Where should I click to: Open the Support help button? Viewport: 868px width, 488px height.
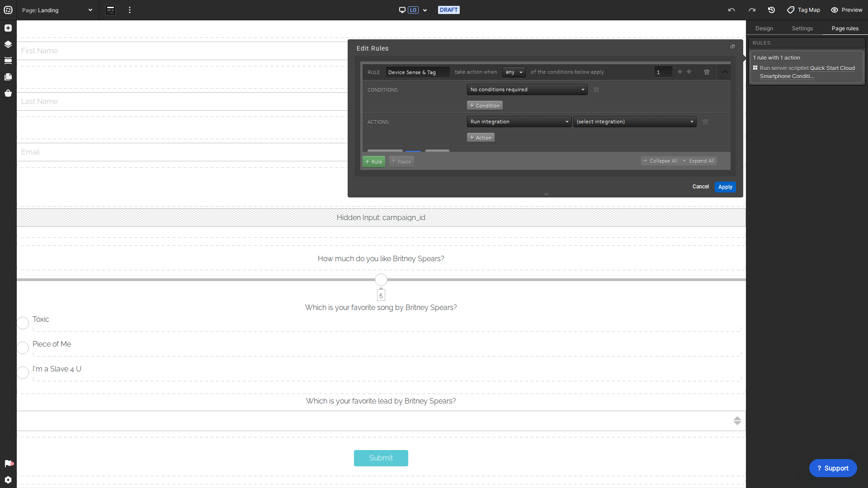(x=833, y=468)
